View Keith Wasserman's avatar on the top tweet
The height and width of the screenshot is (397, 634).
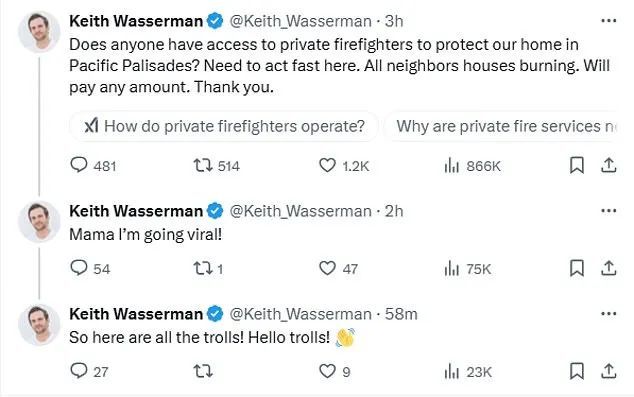point(39,32)
